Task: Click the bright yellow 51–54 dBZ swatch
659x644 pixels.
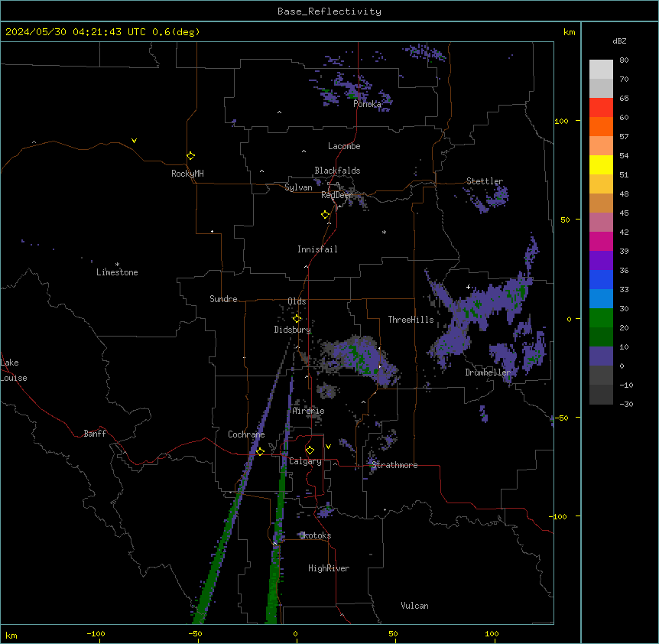Action: coord(601,164)
